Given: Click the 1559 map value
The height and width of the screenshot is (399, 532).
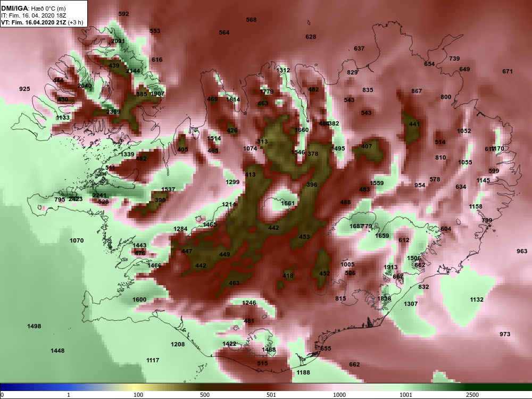Looking at the screenshot, I should point(377,183).
